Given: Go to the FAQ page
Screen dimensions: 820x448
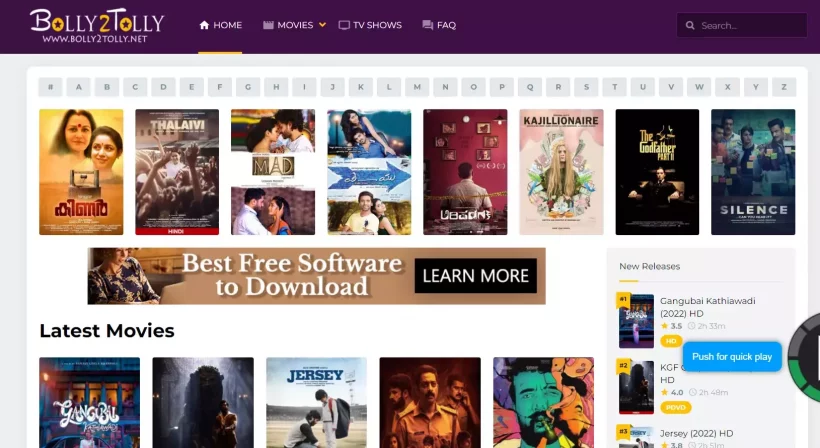Looking at the screenshot, I should 439,25.
